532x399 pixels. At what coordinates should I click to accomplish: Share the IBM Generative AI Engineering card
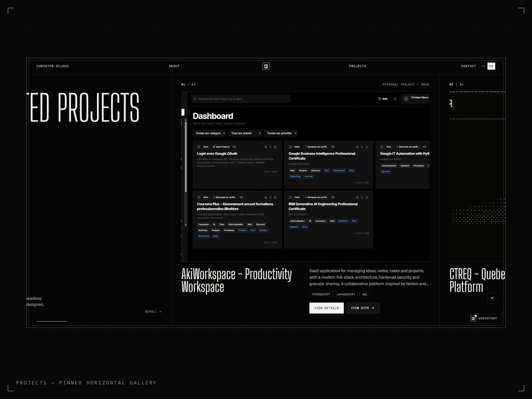pyautogui.click(x=357, y=198)
